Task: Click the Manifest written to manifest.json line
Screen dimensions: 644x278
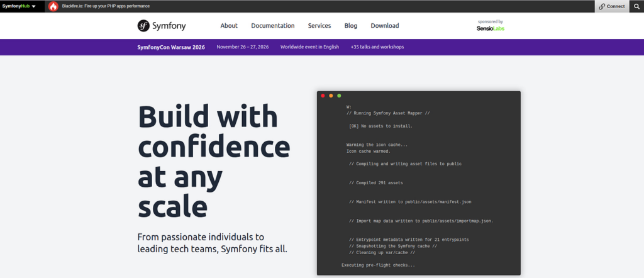Action: [x=410, y=202]
